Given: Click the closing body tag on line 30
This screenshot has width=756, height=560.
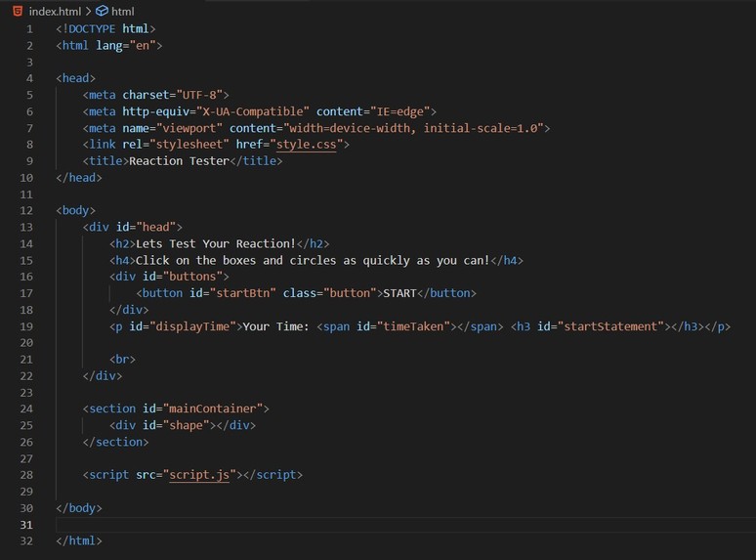Looking at the screenshot, I should click(79, 508).
